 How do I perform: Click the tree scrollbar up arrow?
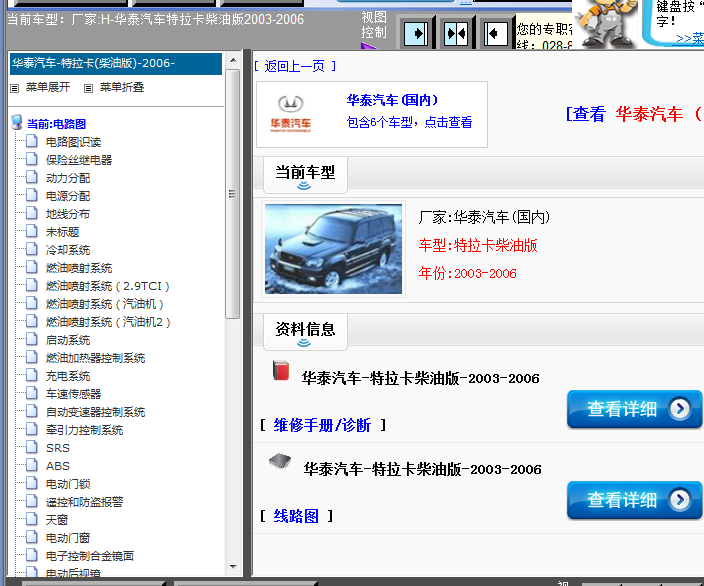[233, 60]
